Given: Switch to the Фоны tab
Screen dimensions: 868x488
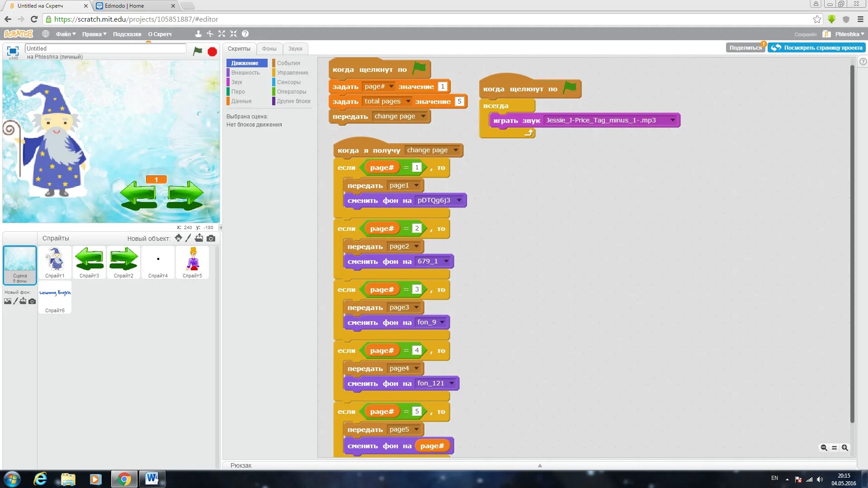Looking at the screenshot, I should (269, 49).
